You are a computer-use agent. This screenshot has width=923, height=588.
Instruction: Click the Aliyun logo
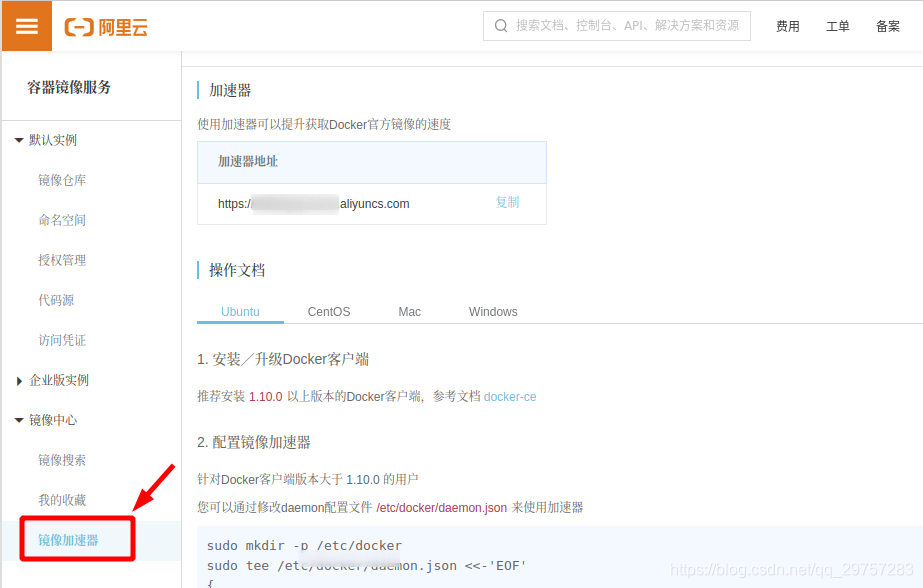coord(106,27)
